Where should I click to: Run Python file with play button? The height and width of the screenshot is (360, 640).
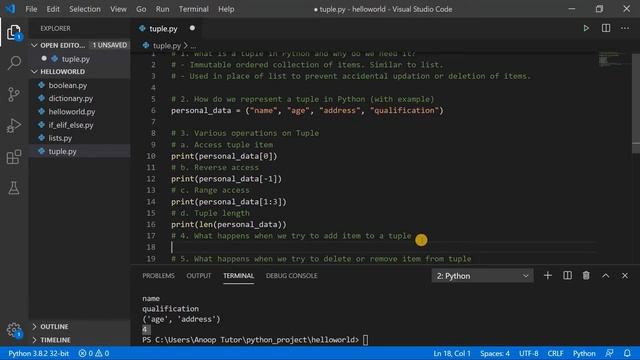(x=586, y=28)
